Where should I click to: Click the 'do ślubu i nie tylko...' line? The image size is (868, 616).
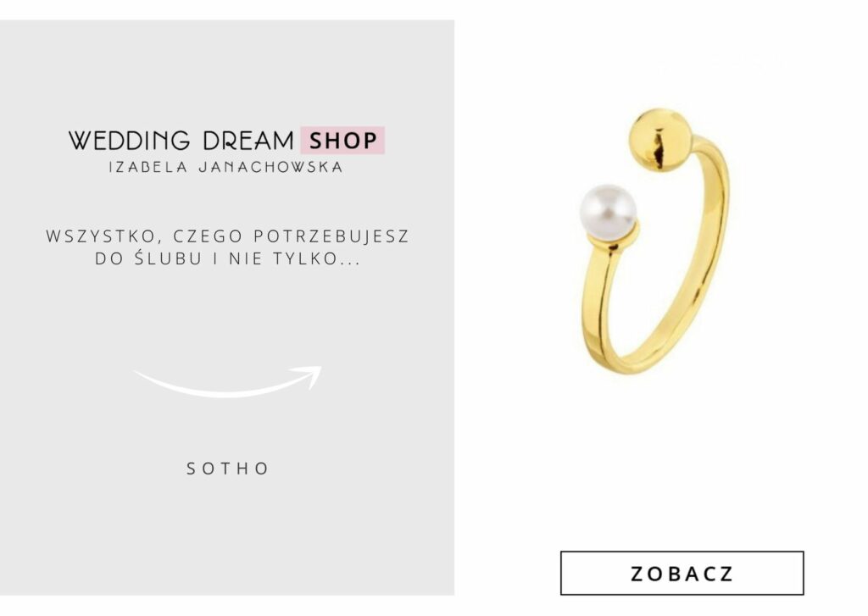coord(227,258)
